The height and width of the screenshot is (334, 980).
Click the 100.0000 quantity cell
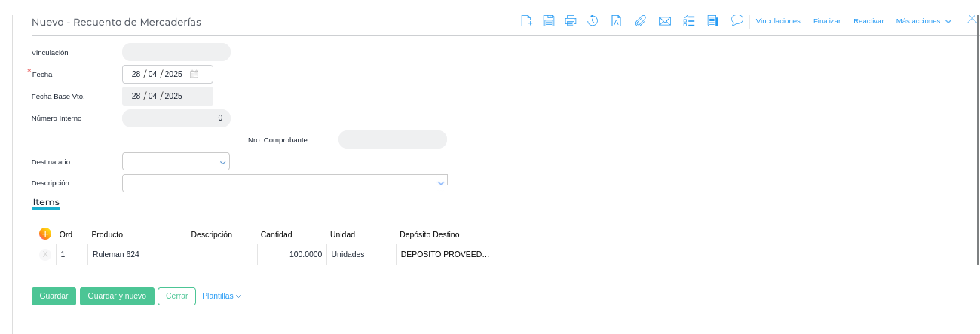[292, 255]
